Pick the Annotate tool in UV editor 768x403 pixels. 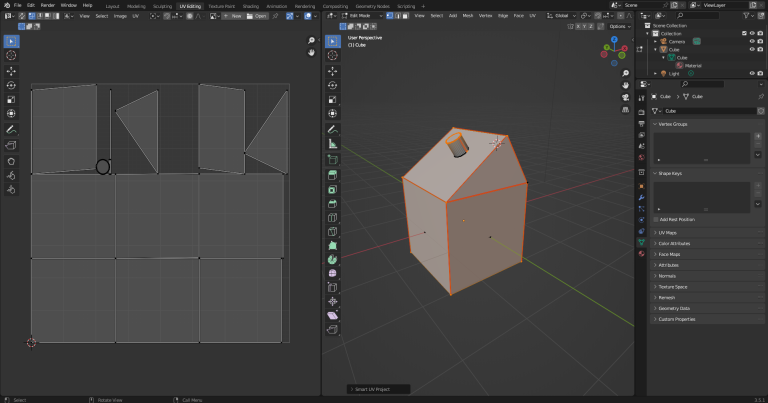click(11, 129)
